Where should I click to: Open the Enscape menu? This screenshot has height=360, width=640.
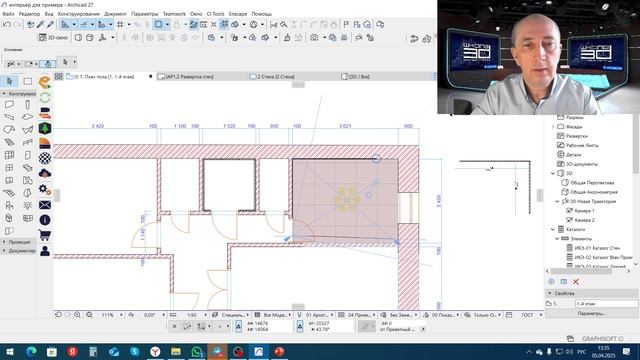[x=238, y=14]
